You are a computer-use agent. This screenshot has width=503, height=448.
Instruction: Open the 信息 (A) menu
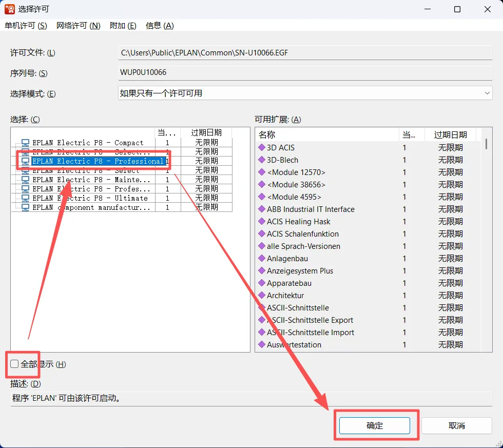click(160, 26)
